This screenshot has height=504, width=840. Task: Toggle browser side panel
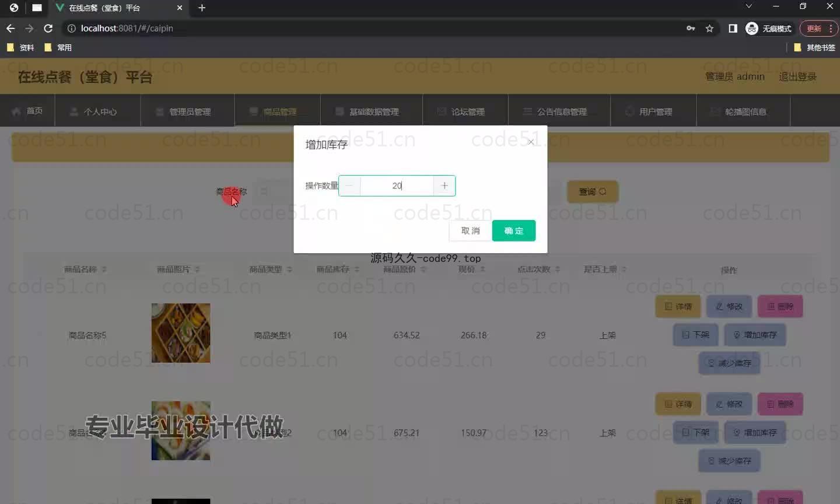point(733,28)
